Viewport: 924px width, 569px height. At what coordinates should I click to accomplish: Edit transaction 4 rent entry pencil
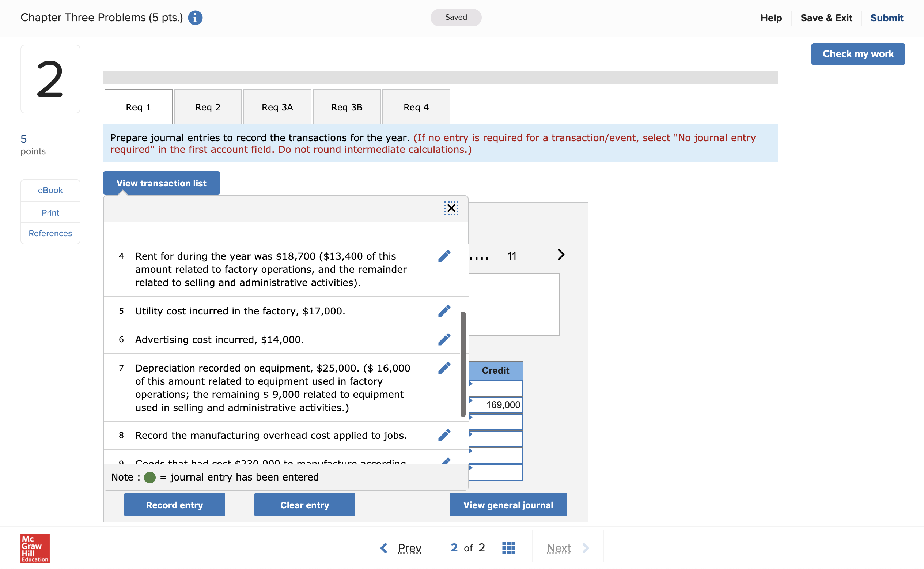point(444,256)
